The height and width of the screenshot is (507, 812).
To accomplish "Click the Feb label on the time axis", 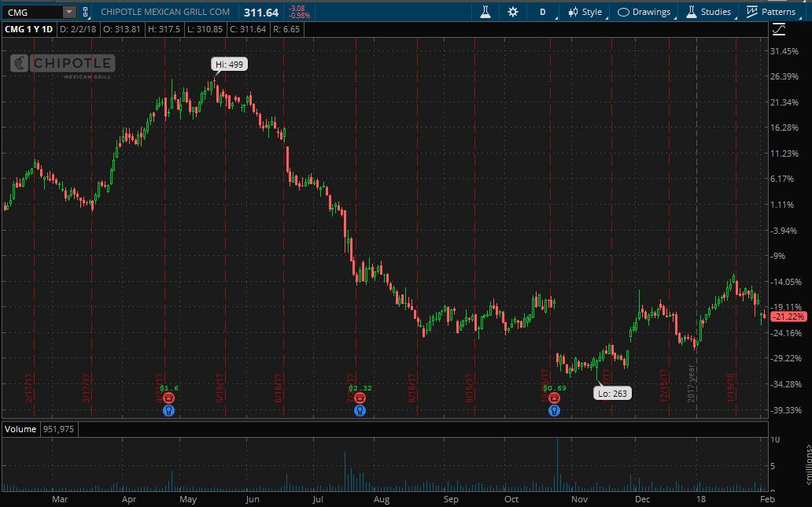I will tap(767, 499).
